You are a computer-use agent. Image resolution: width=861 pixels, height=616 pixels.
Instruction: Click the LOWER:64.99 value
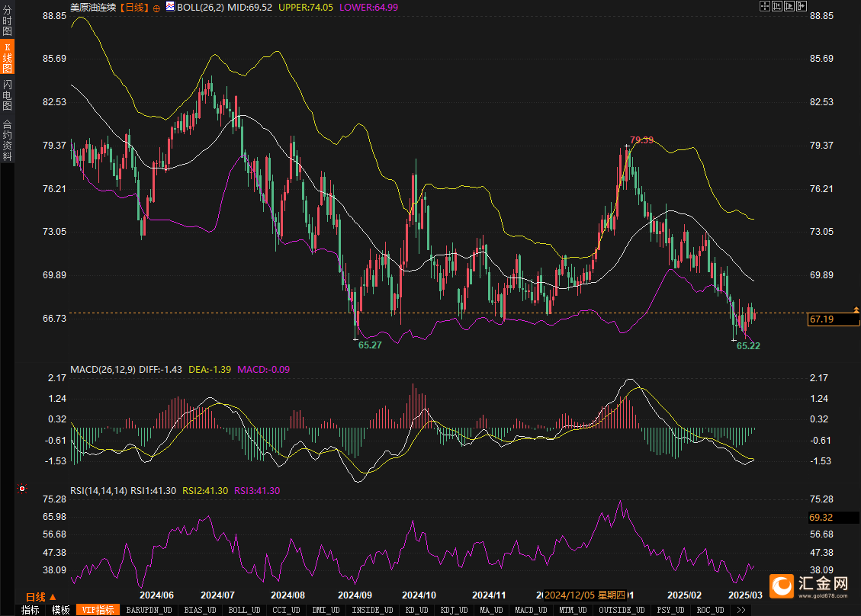tap(368, 8)
